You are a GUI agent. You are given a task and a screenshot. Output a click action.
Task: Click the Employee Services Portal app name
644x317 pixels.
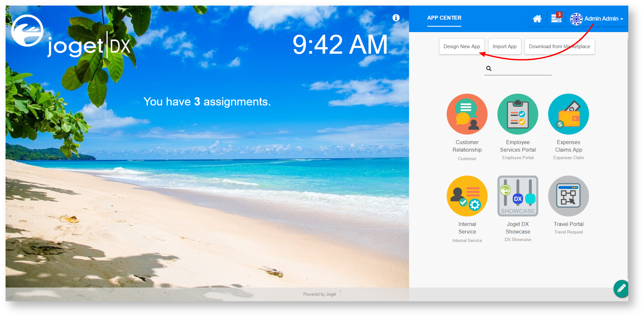coord(518,146)
